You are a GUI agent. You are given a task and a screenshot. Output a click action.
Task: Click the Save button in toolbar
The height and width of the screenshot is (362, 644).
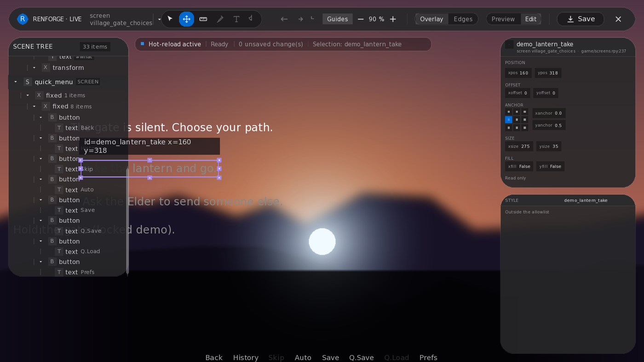pos(581,19)
